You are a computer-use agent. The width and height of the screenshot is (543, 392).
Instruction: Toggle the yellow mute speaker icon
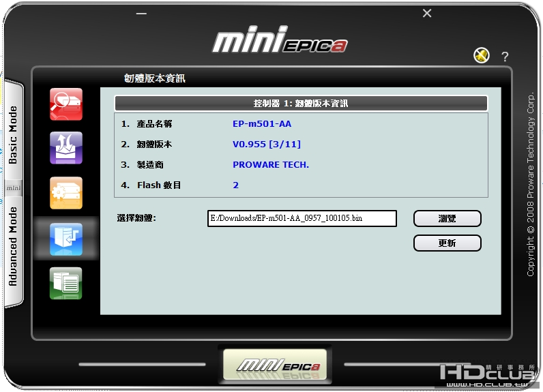click(482, 55)
